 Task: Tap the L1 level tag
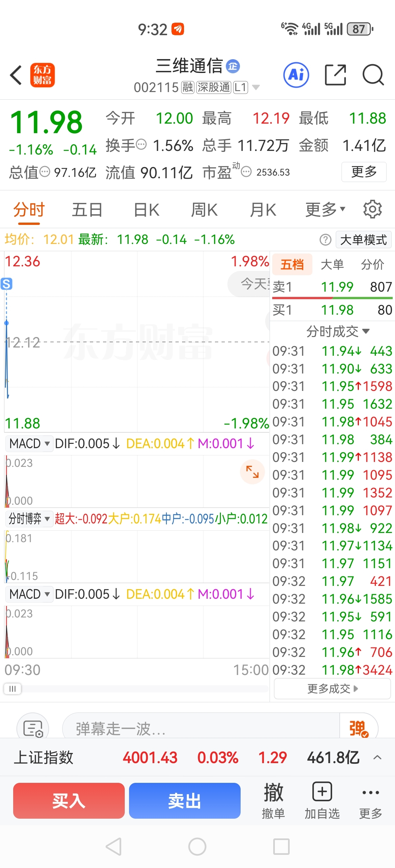[x=241, y=87]
